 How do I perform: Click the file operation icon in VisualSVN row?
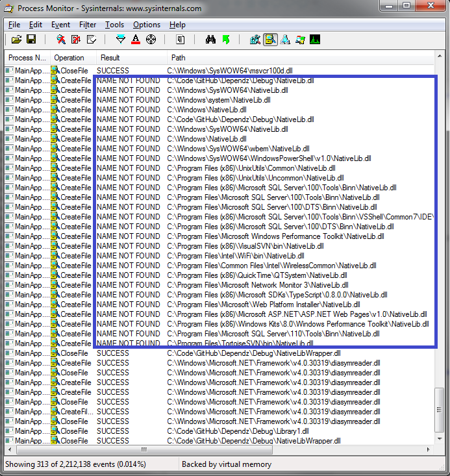[x=55, y=246]
